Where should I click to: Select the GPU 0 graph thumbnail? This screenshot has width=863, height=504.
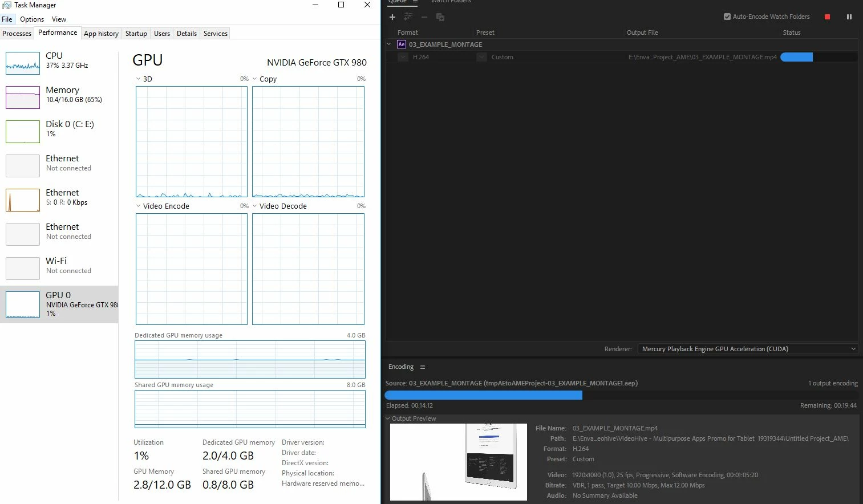(23, 304)
